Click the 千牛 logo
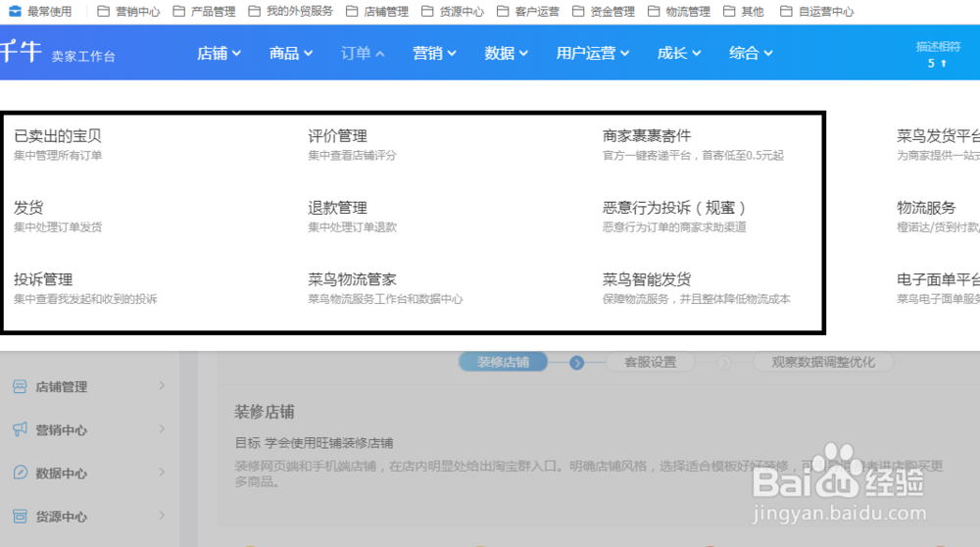The height and width of the screenshot is (547, 980). (21, 51)
